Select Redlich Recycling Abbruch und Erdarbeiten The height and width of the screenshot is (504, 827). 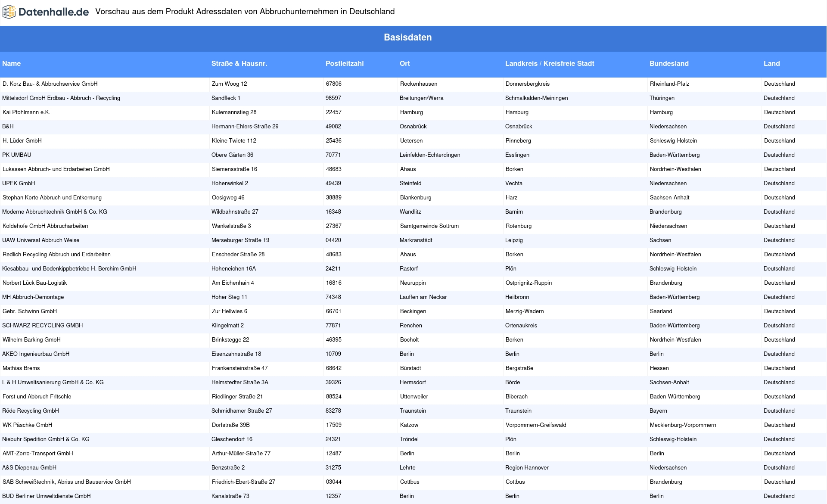(56, 255)
